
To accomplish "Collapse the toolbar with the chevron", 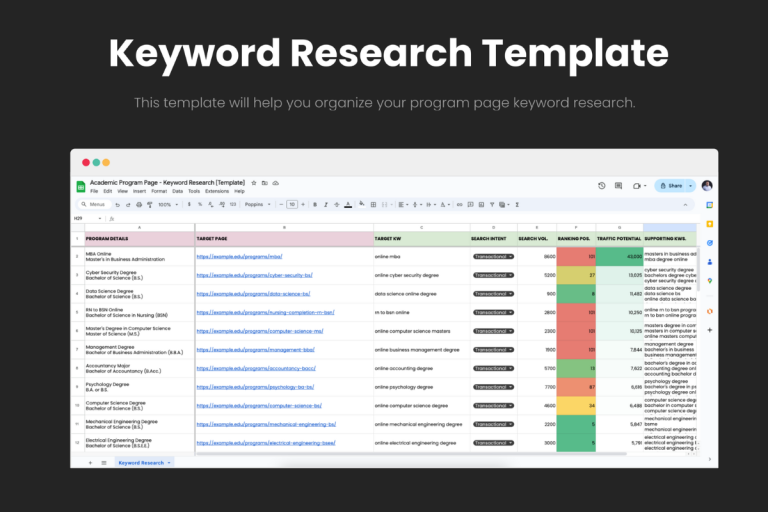I will click(685, 205).
